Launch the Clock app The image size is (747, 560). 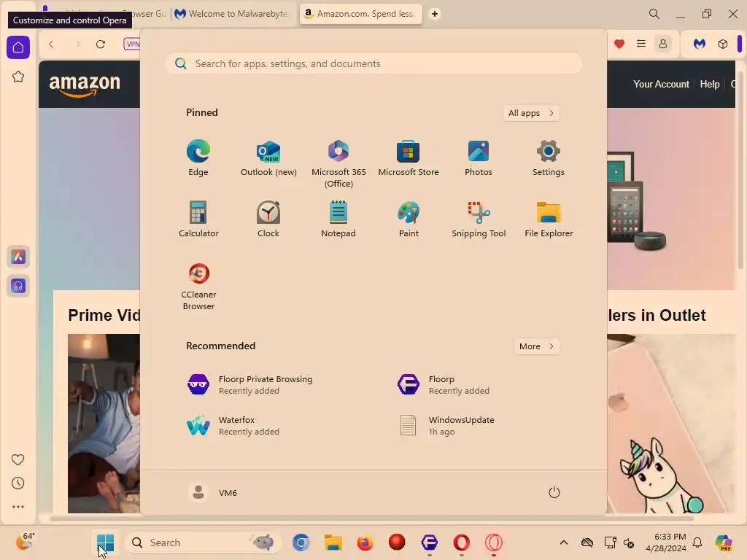pos(268,219)
